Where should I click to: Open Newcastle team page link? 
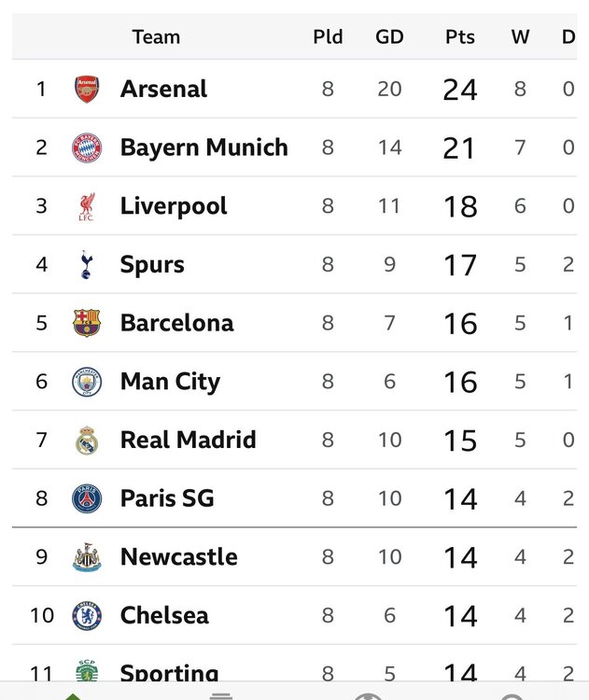(178, 556)
